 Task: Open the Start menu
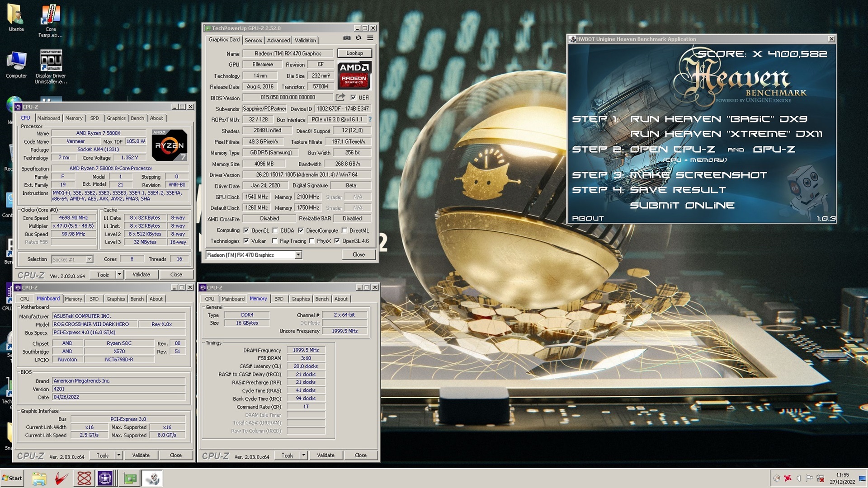click(12, 478)
